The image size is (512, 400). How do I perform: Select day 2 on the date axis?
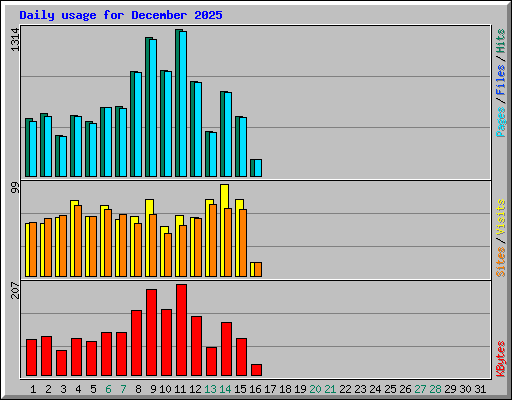click(x=48, y=389)
